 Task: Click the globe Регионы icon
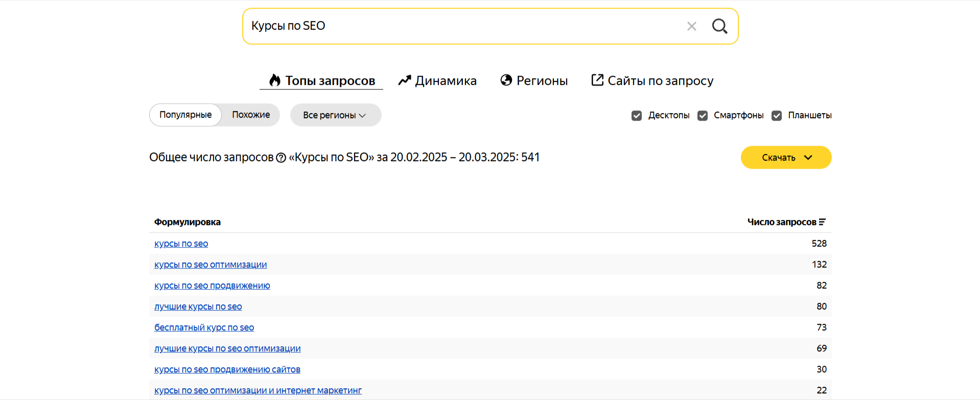coord(506,80)
